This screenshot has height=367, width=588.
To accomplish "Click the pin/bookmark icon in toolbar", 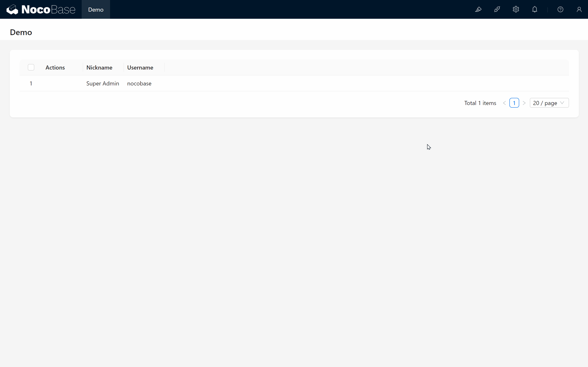I will 497,9.
